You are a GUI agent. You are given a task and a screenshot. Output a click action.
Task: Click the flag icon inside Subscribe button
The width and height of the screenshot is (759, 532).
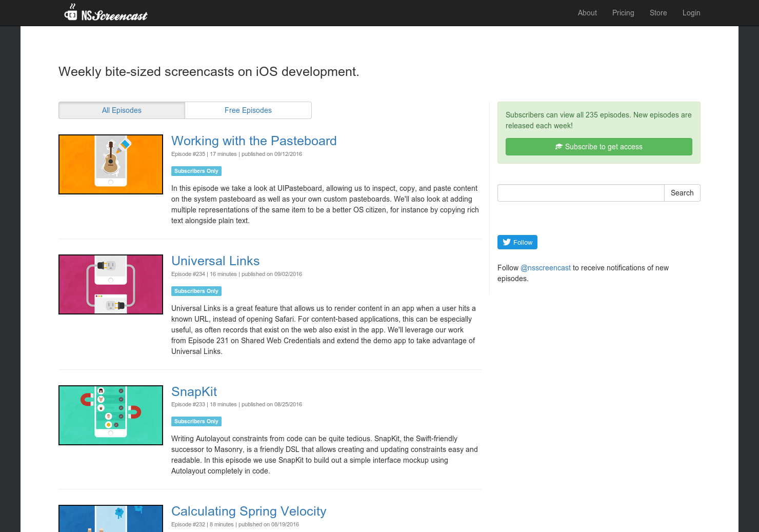pyautogui.click(x=559, y=147)
